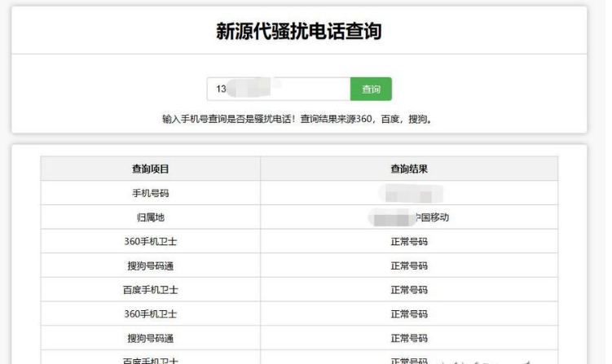Click 正常号码 in the first 百度手机卫士 row
The width and height of the screenshot is (612, 364).
coord(409,290)
